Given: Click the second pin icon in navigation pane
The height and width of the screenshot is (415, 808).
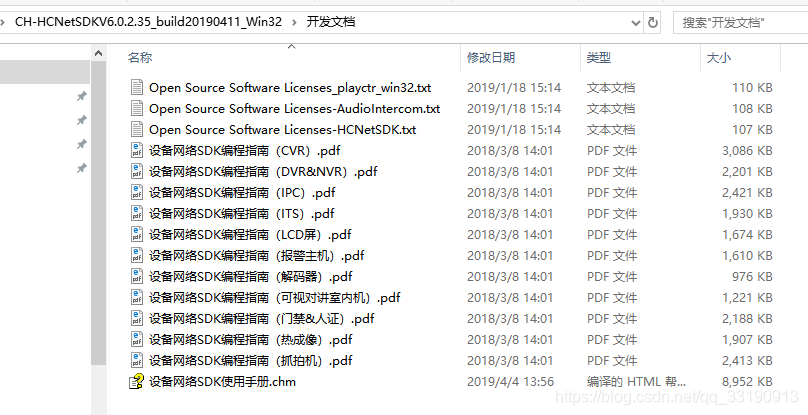Looking at the screenshot, I should tap(81, 120).
